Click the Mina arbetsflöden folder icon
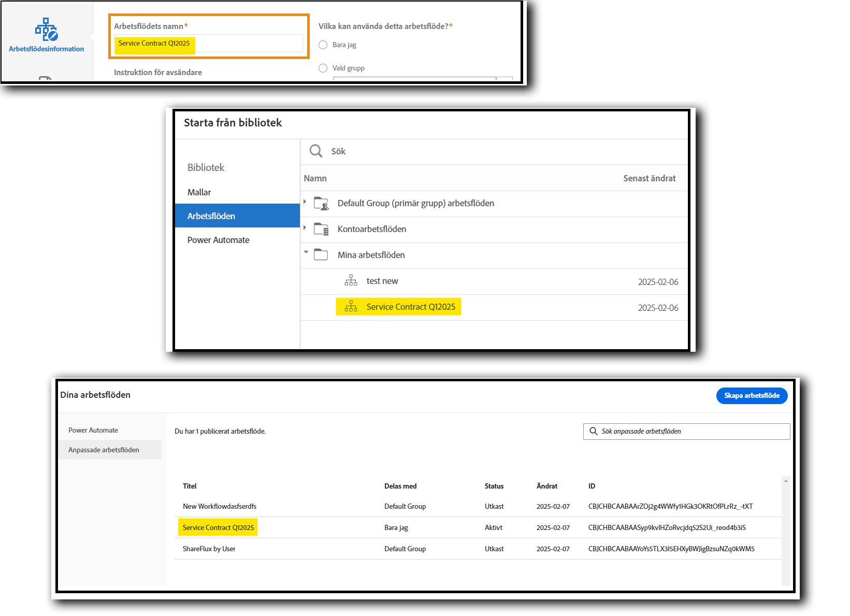The height and width of the screenshot is (616, 850). 321,255
